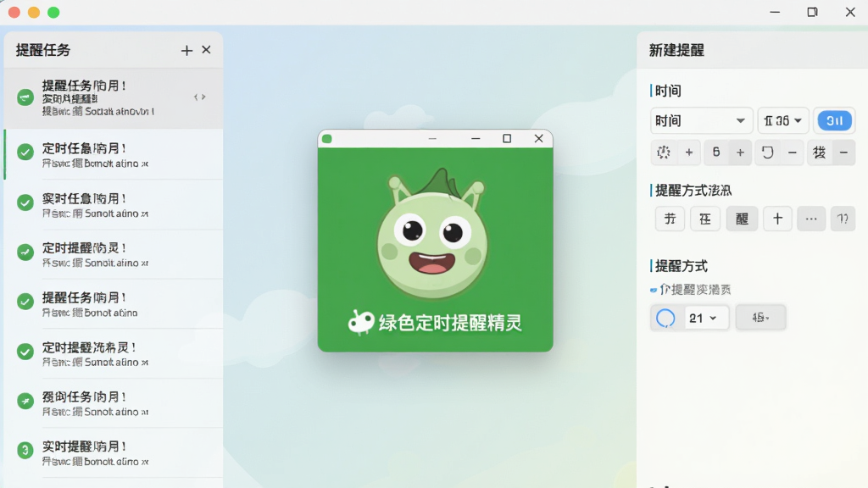Toggle the check circle for 定时提醒沈希灵
This screenshot has height=488, width=868.
tap(25, 352)
